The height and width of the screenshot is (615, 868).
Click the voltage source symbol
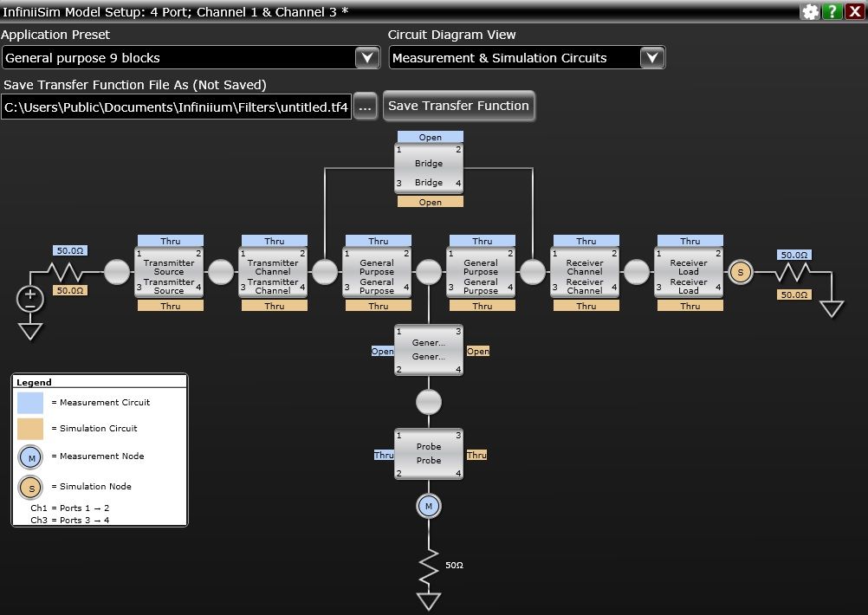coord(30,299)
